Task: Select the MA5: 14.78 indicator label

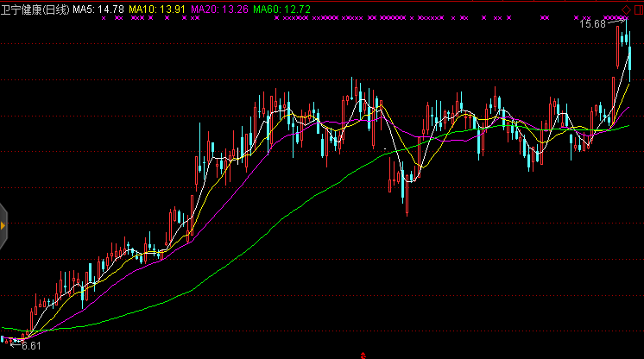Action: [x=98, y=9]
